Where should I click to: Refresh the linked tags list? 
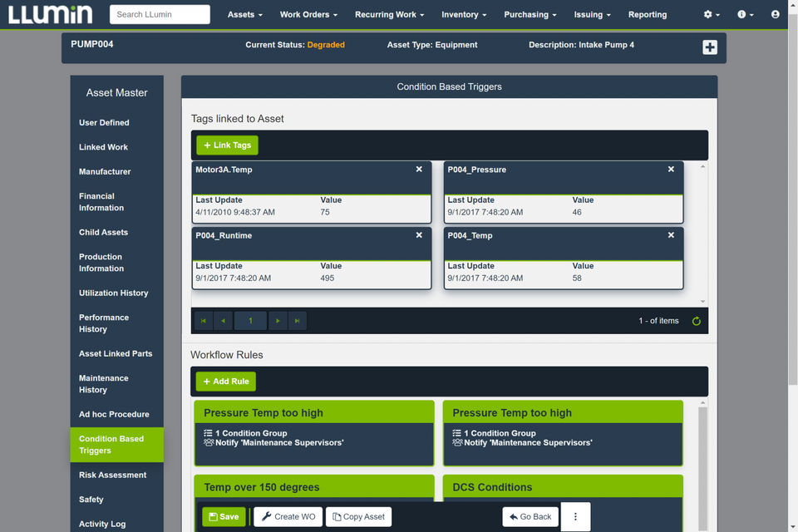pos(697,321)
